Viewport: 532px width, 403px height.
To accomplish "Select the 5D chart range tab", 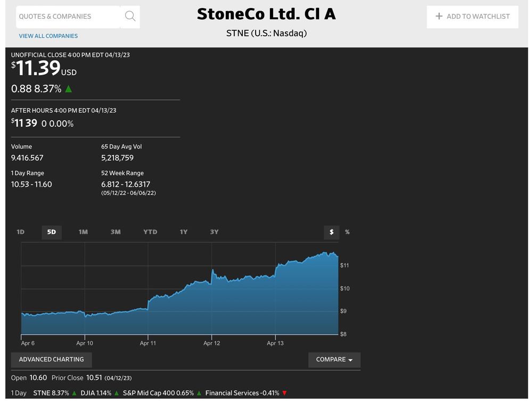I will (x=52, y=232).
